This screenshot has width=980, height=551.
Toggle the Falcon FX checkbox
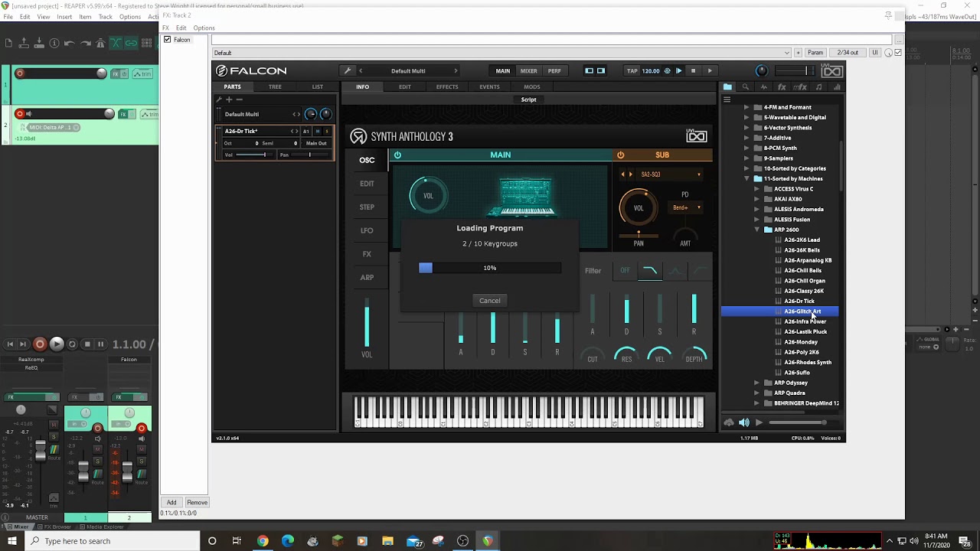(x=168, y=40)
